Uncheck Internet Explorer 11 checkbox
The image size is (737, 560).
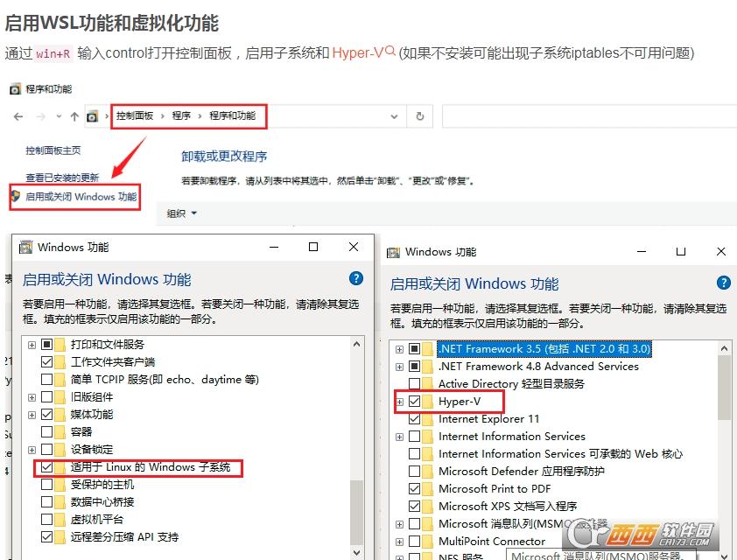click(x=414, y=418)
